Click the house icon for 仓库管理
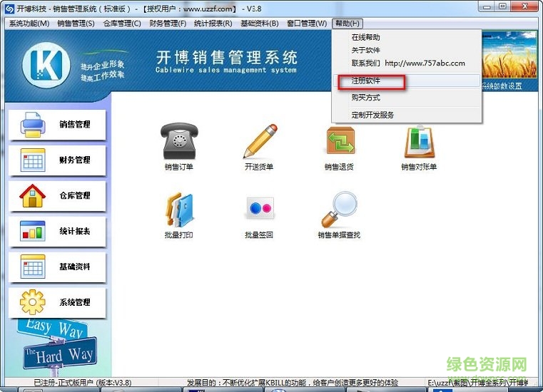The image size is (543, 392). coord(32,196)
